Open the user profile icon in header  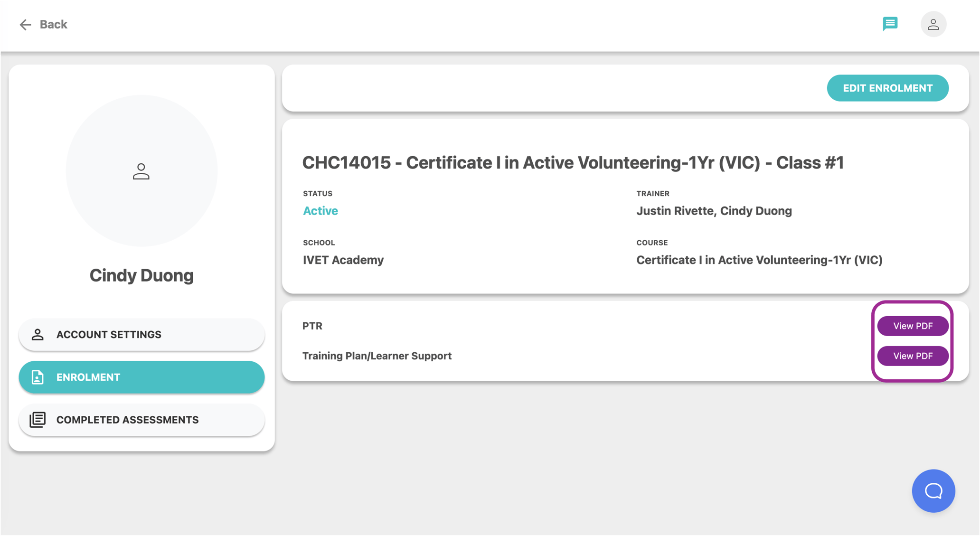933,24
